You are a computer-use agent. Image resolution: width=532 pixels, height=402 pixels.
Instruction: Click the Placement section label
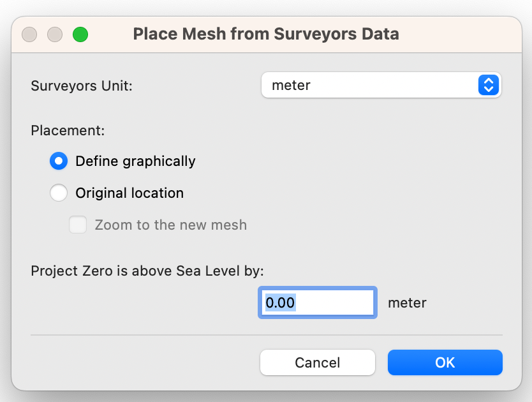tap(68, 130)
